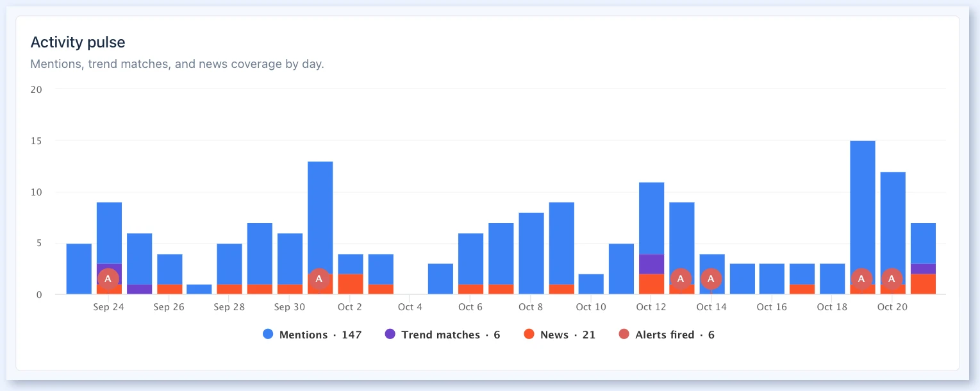This screenshot has width=980, height=391.
Task: Click the blue Mentions segment of Oct 12
Action: (651, 218)
